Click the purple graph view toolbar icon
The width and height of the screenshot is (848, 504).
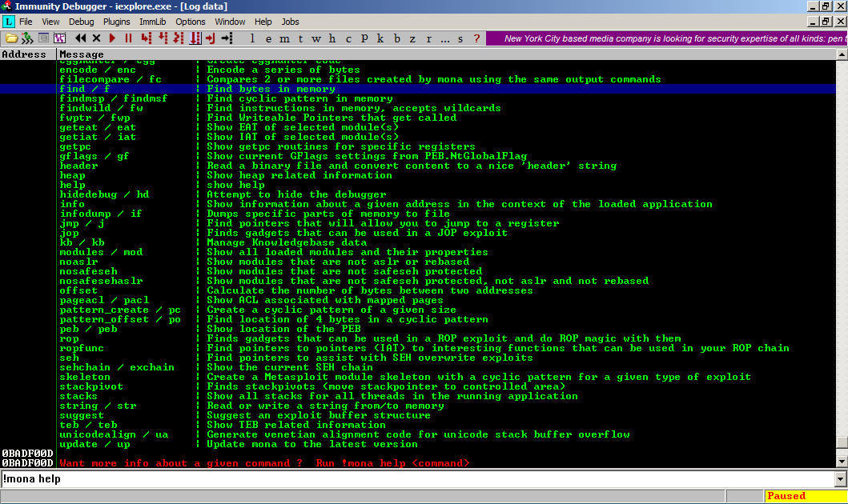pos(59,38)
